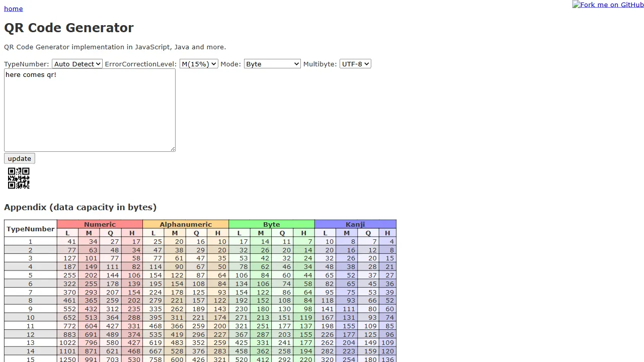Click the update button
The width and height of the screenshot is (644, 362).
point(20,158)
